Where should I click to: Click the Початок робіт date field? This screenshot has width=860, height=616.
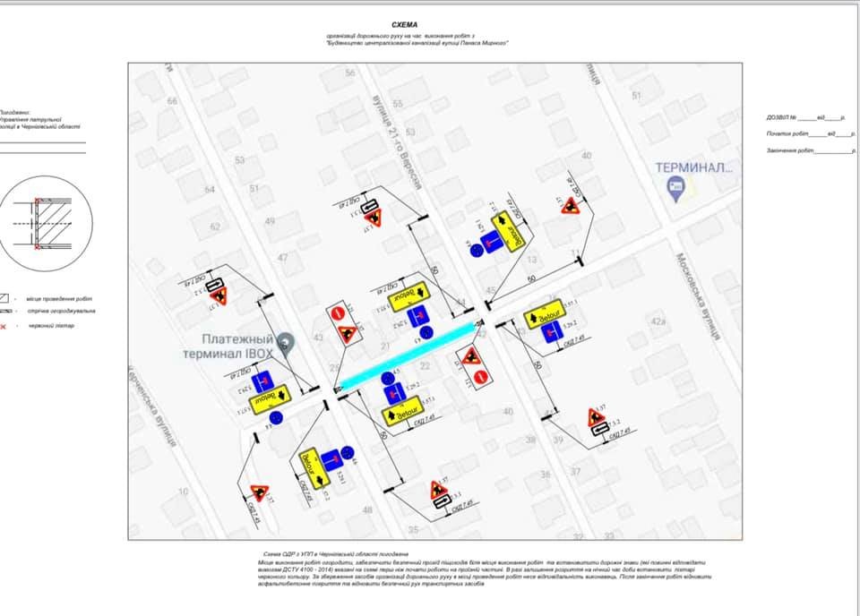pyautogui.click(x=804, y=135)
